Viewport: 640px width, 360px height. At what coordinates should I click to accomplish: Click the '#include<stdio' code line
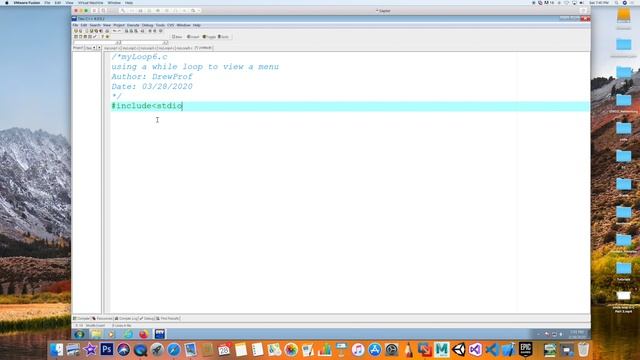(147, 106)
